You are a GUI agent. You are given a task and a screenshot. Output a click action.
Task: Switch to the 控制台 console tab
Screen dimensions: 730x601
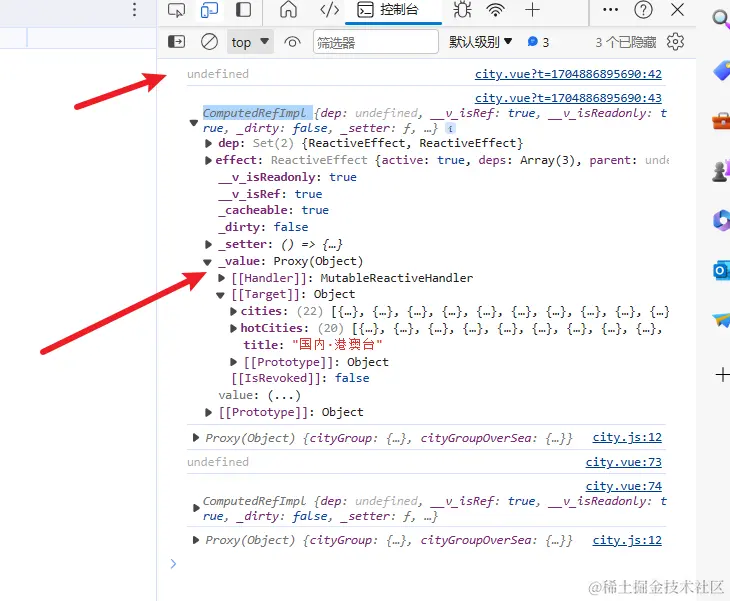(393, 10)
